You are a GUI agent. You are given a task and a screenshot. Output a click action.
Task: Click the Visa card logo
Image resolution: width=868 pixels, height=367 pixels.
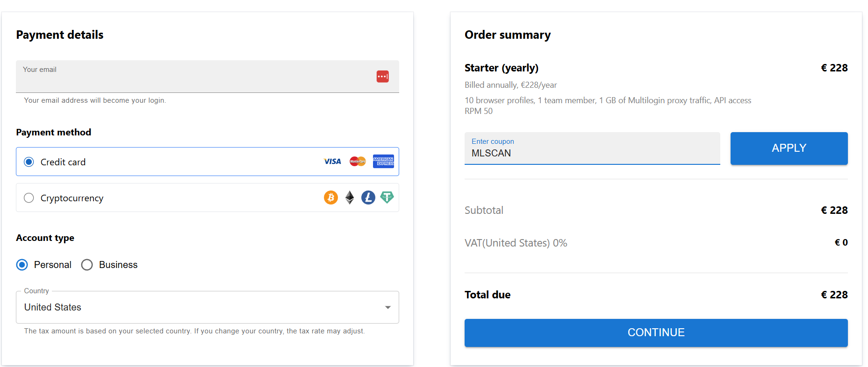332,162
